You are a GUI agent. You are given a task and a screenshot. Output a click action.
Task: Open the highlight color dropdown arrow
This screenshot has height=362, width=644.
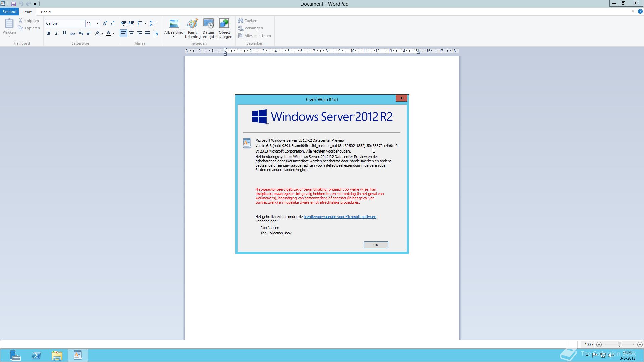tap(102, 33)
